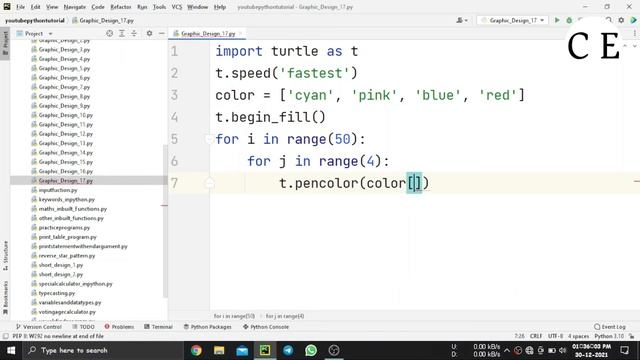
Task: Open the File menu
Action: pyautogui.click(x=20, y=7)
